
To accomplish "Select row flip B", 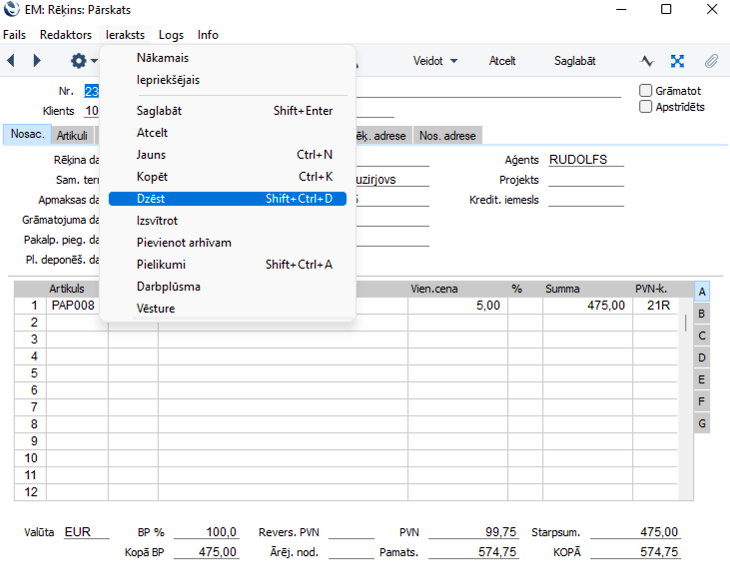I will (x=702, y=314).
